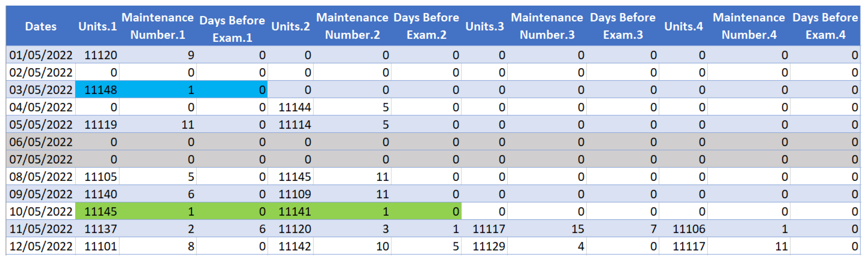Click the unit value 11106
This screenshot has height=260, width=868.
[x=689, y=229]
